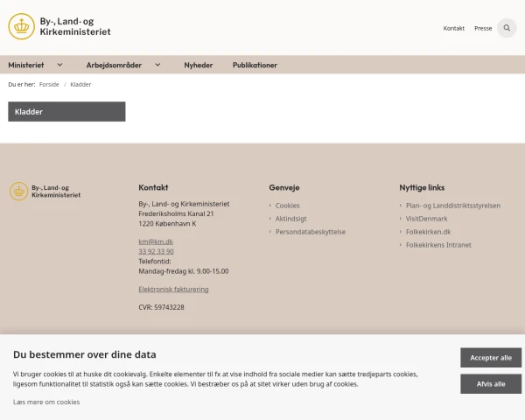
Task: Open Læs mere om cookies link
Action: (46, 402)
